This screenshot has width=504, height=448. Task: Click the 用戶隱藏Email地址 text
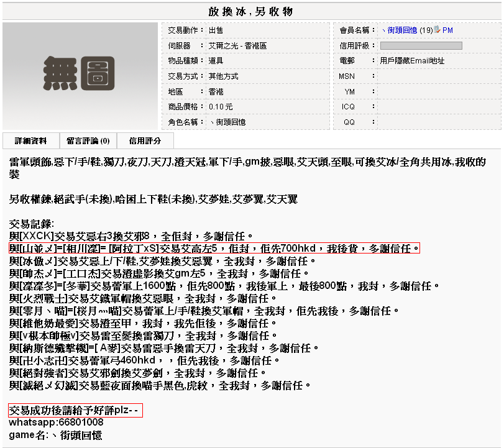(x=412, y=61)
